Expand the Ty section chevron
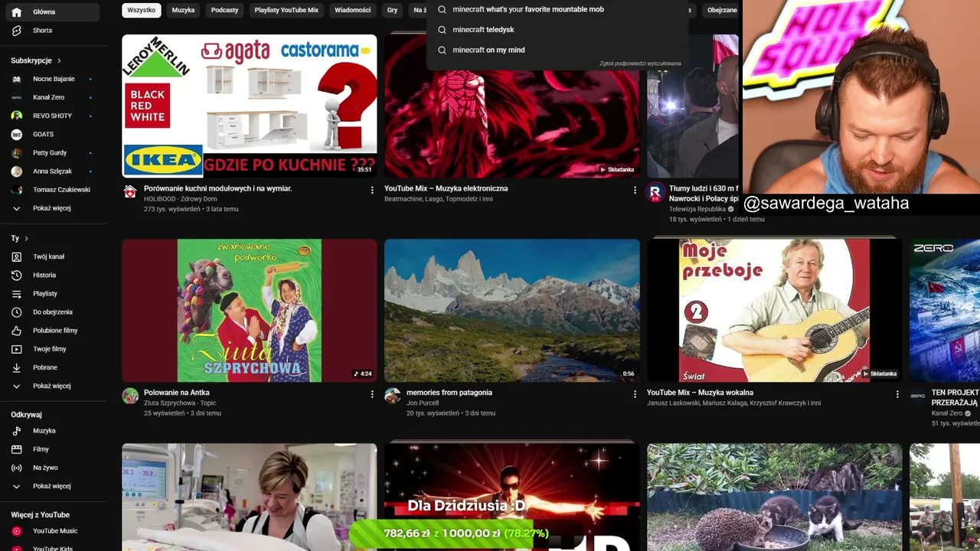The height and width of the screenshot is (551, 980). pos(26,239)
